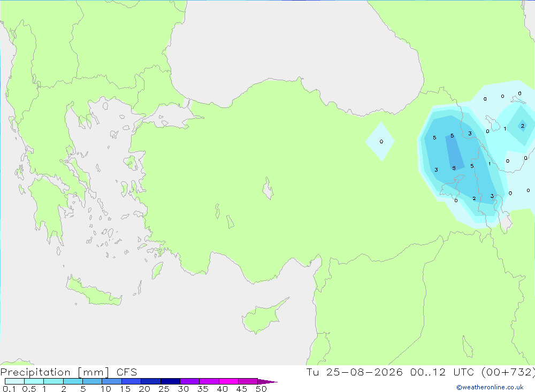Click the island of Crete on the map

coord(94,291)
